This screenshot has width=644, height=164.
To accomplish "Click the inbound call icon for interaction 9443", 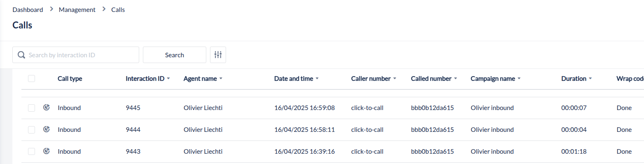I will point(47,151).
